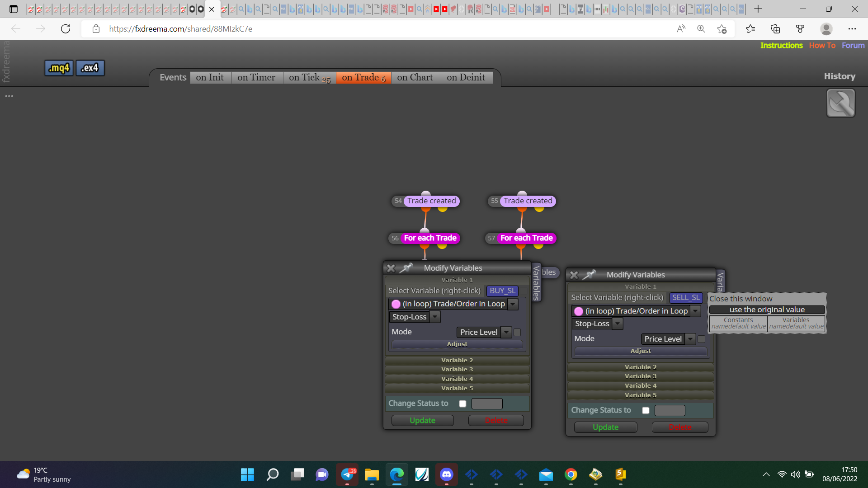Open a new browser tab
This screenshot has height=488, width=868.
[758, 9]
